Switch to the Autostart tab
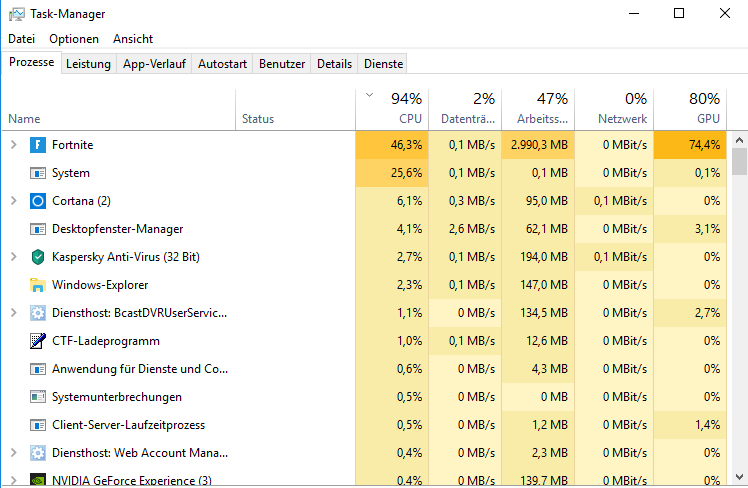Viewport: 748px width, 488px height. [x=222, y=64]
